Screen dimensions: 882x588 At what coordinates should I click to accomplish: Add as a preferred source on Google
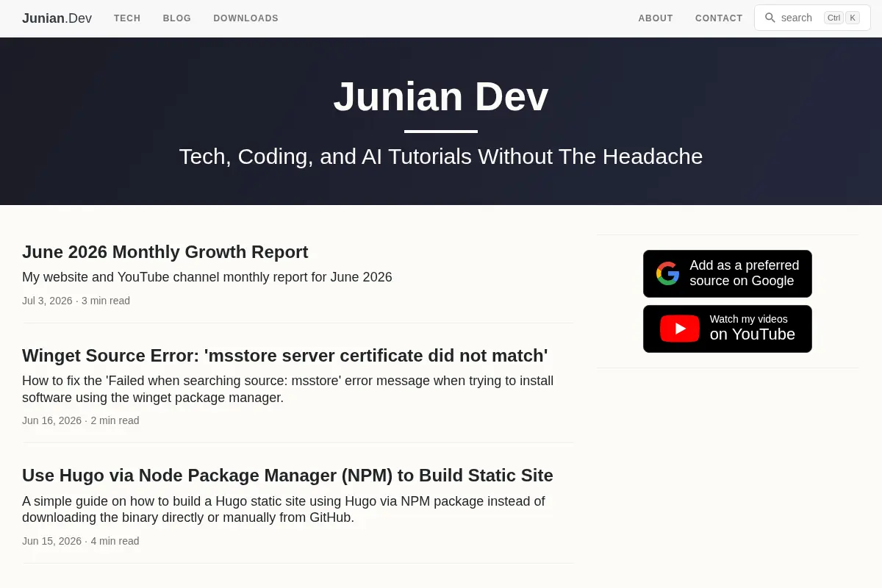tap(728, 273)
